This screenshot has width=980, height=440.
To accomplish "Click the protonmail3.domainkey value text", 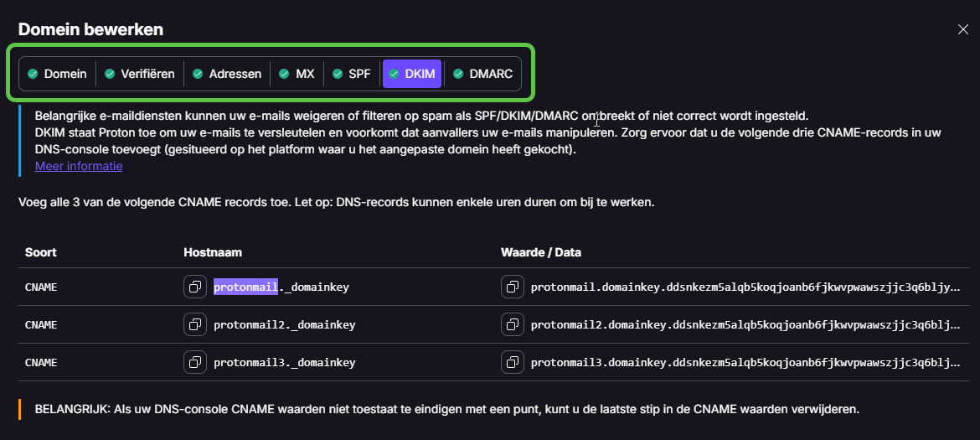I will point(745,362).
